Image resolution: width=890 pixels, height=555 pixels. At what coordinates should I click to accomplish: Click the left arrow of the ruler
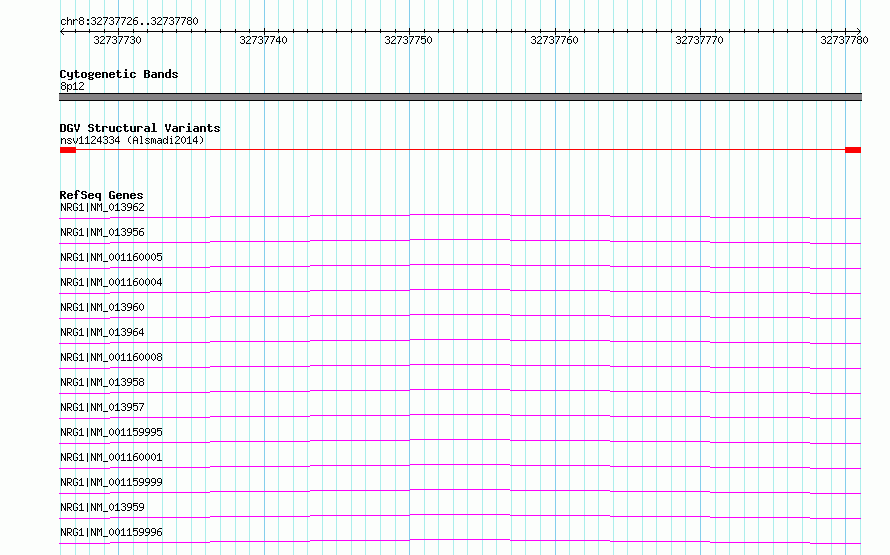(62, 31)
